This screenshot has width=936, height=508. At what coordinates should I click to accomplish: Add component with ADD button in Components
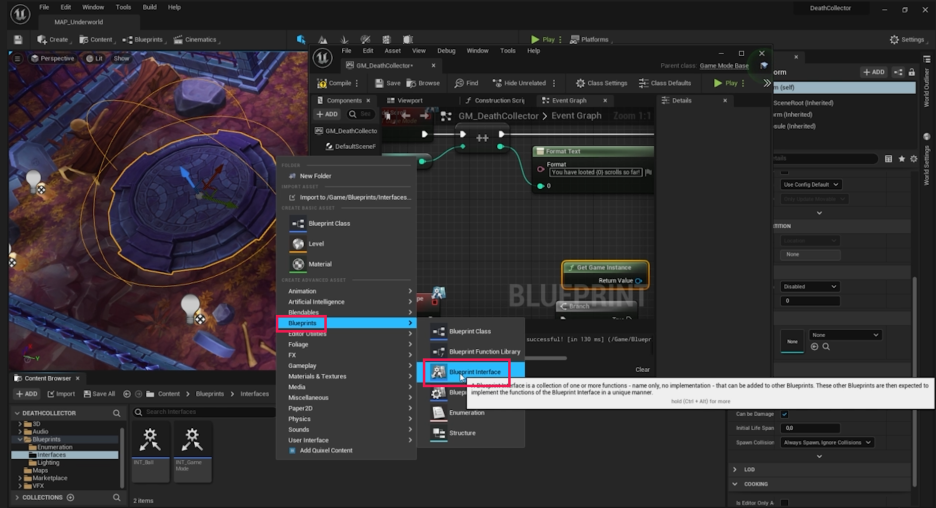[327, 114]
